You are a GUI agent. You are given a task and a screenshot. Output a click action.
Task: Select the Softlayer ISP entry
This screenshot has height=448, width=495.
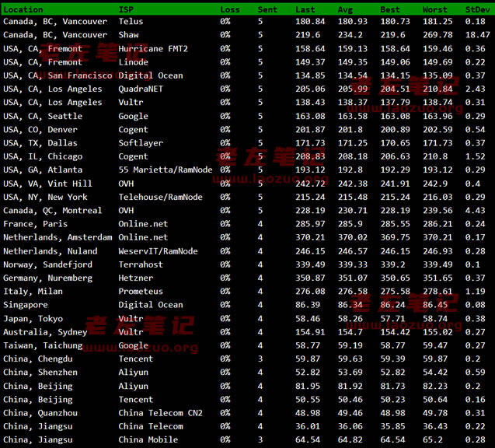(141, 143)
